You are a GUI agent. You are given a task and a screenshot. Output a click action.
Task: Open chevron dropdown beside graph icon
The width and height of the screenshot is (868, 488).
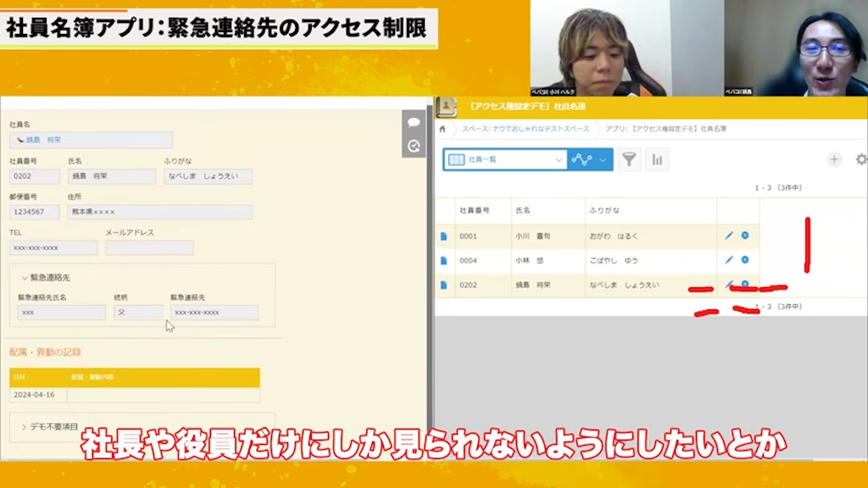point(603,158)
